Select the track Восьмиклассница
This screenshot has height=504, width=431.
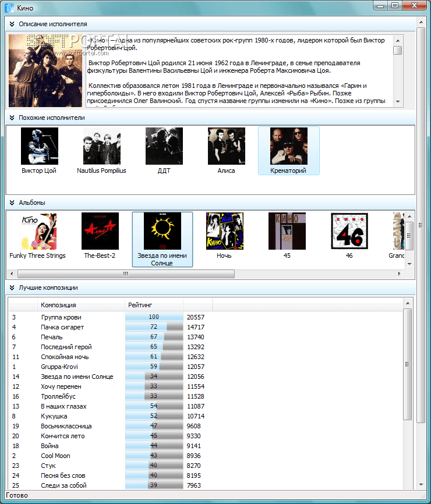pyautogui.click(x=66, y=426)
